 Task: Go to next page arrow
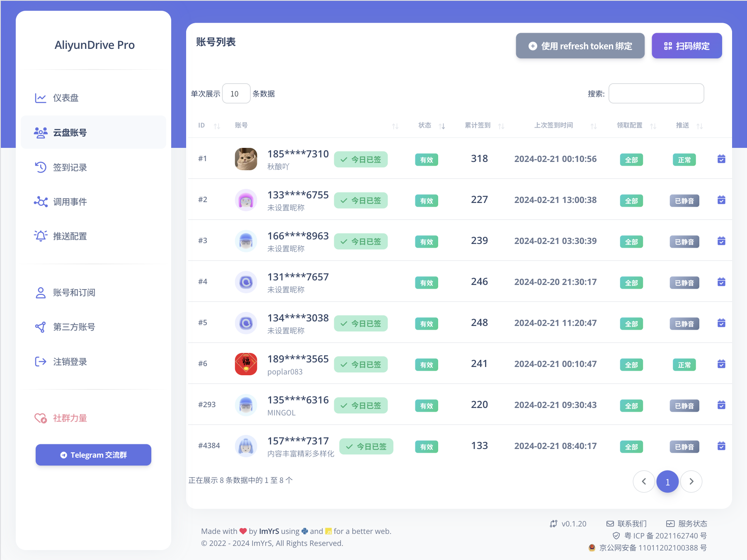691,481
